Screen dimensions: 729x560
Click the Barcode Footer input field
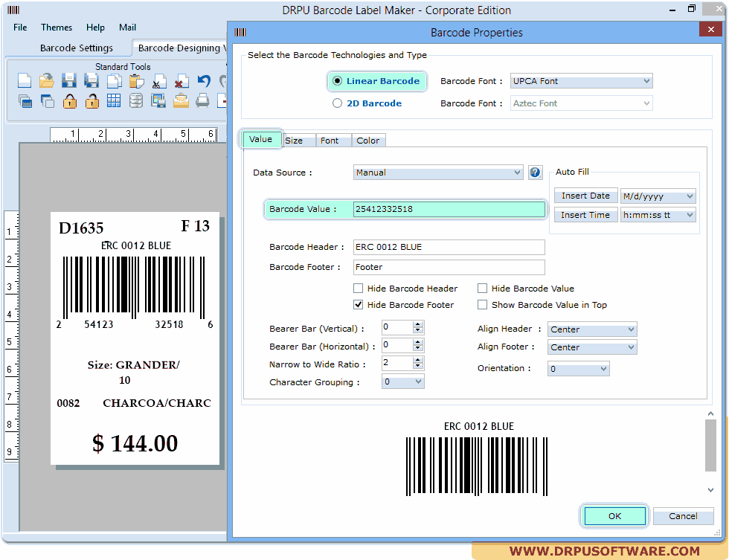[x=449, y=267]
